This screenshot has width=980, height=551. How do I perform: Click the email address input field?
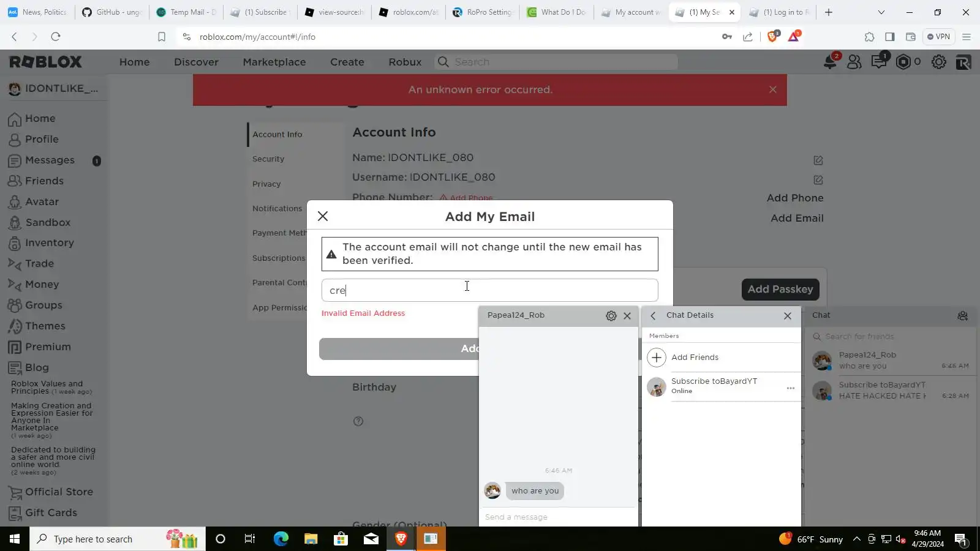pyautogui.click(x=490, y=290)
